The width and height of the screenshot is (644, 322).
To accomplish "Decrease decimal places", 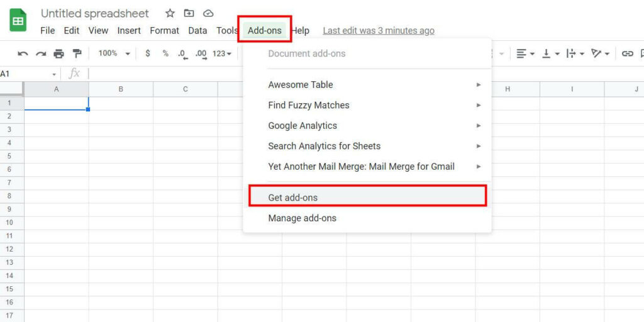I will click(182, 54).
